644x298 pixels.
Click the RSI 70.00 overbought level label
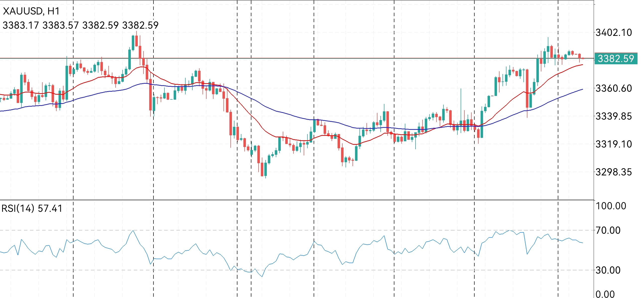point(608,230)
